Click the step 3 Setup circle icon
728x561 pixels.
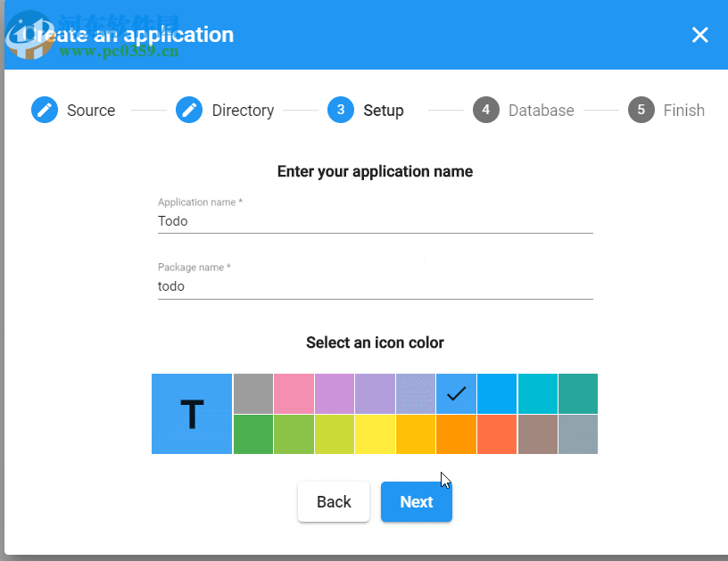click(341, 110)
